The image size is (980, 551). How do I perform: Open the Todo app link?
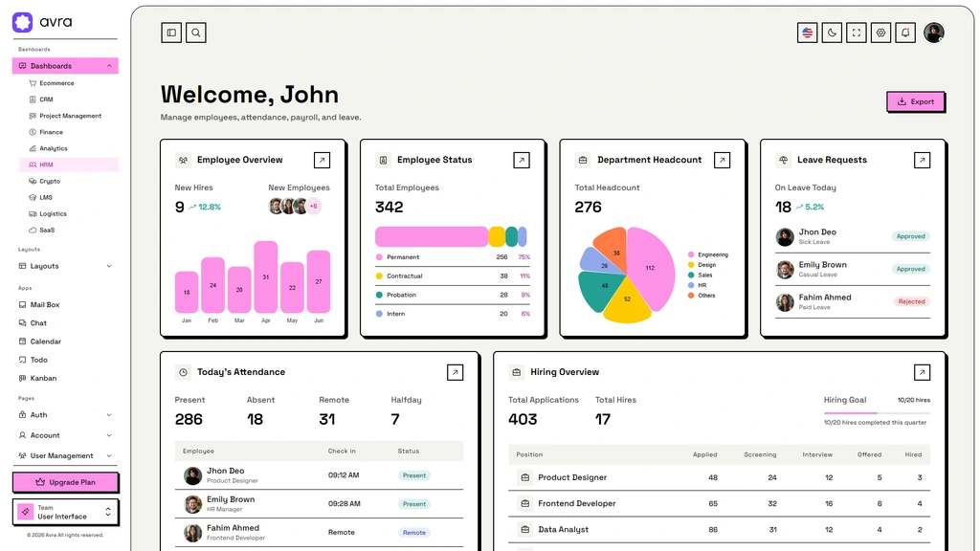tap(65, 360)
